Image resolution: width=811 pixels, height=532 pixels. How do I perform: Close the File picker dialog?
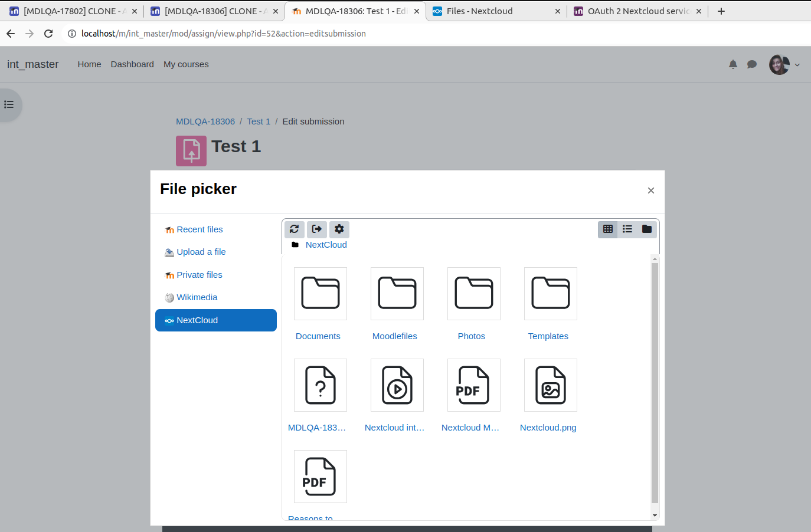[651, 191]
